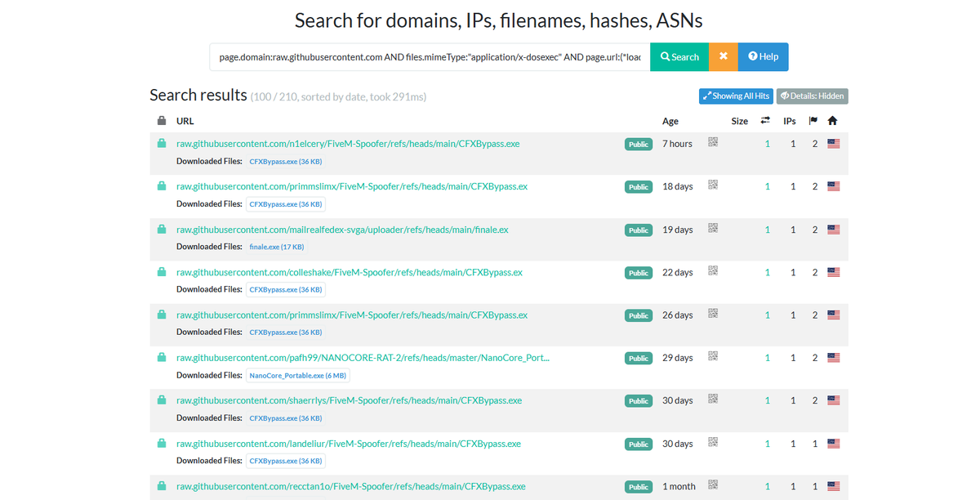Click the home column header icon

832,121
